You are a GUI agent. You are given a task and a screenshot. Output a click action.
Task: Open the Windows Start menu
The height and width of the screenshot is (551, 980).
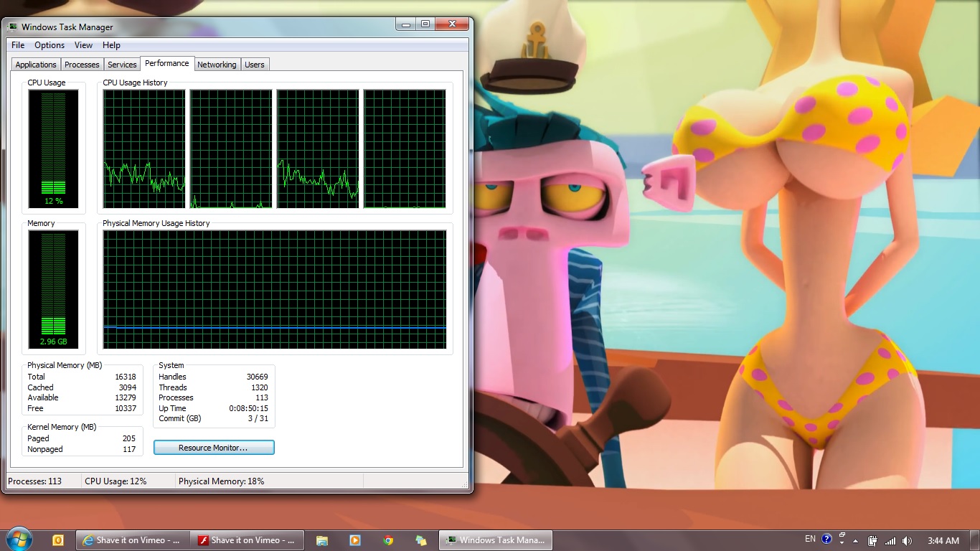pyautogui.click(x=19, y=540)
